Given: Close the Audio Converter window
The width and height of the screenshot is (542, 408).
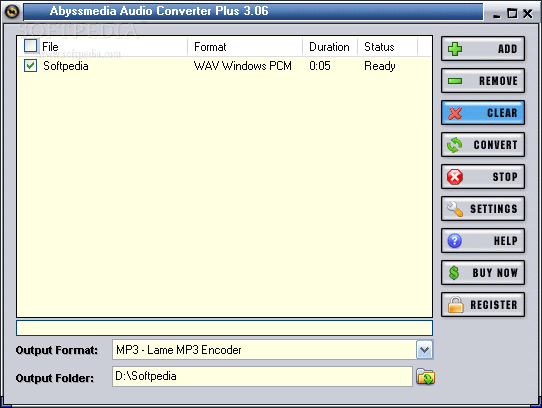Looking at the screenshot, I should tap(527, 13).
